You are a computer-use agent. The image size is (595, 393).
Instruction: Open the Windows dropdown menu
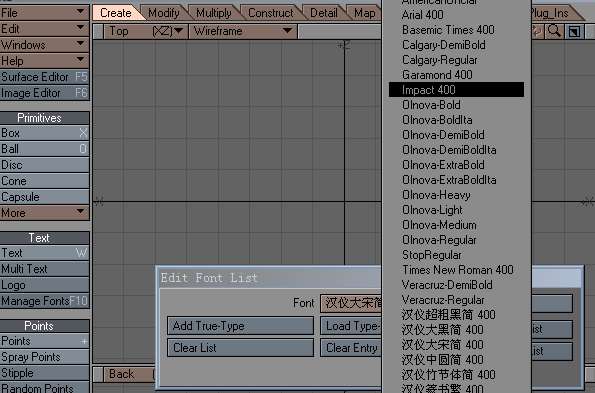(x=45, y=45)
